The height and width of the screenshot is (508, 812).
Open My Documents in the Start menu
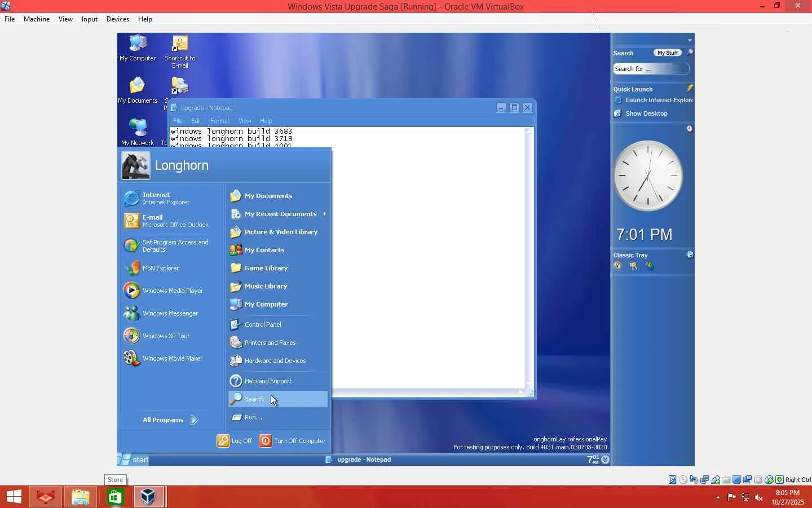pyautogui.click(x=278, y=196)
